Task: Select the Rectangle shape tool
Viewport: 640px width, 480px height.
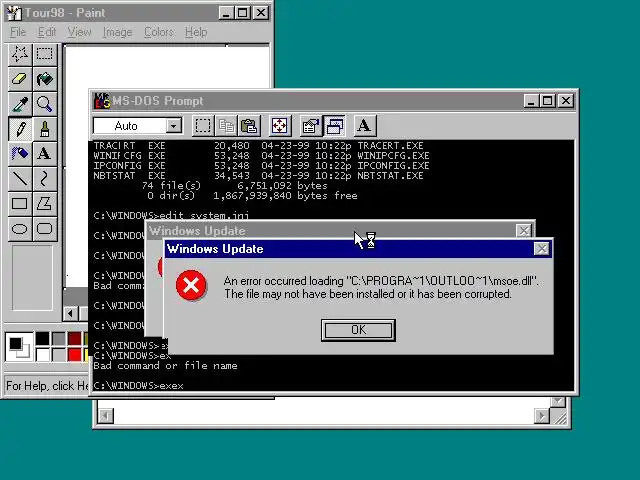Action: pos(20,204)
